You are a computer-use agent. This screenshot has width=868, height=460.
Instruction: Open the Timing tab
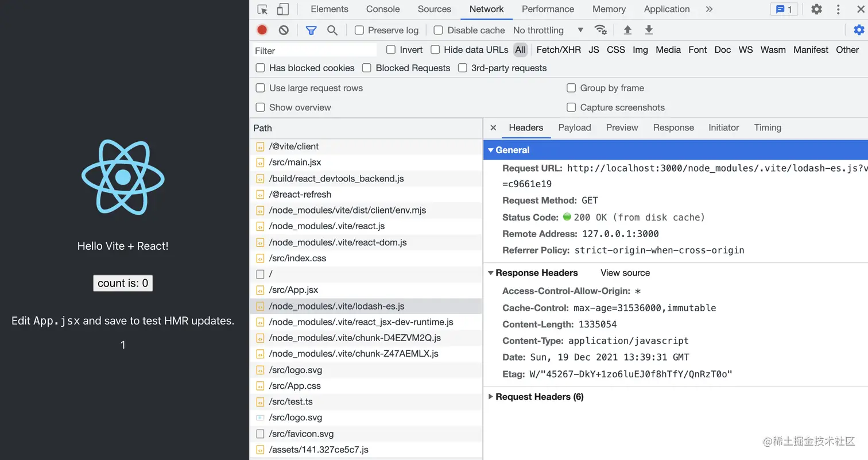[768, 127]
